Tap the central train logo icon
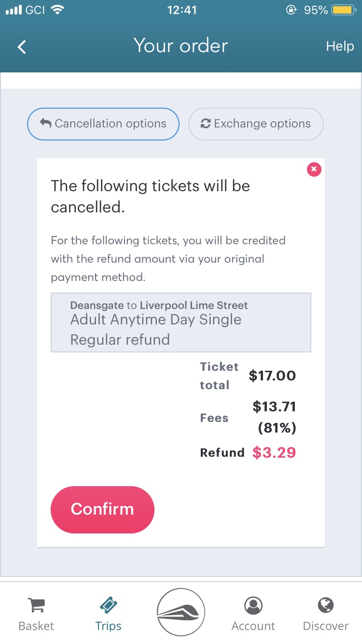The width and height of the screenshot is (362, 644). click(181, 611)
